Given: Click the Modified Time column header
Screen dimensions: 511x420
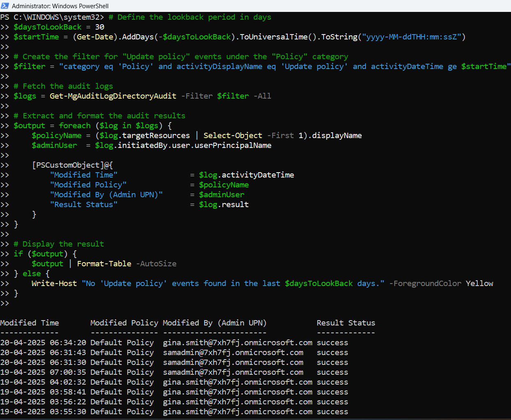Looking at the screenshot, I should pos(30,323).
